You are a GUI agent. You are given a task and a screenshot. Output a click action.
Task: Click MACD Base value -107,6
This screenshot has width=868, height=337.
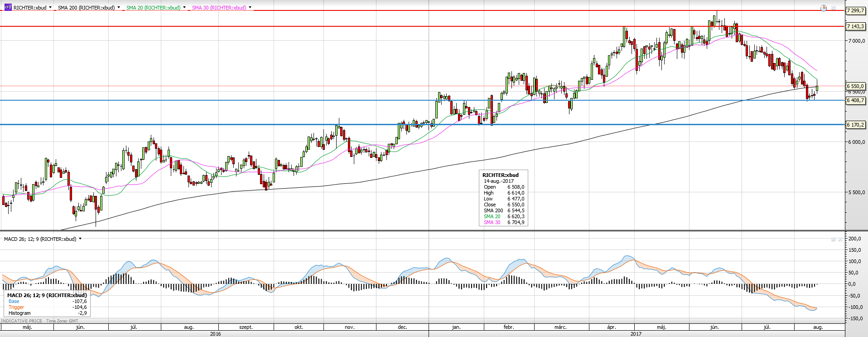(79, 301)
